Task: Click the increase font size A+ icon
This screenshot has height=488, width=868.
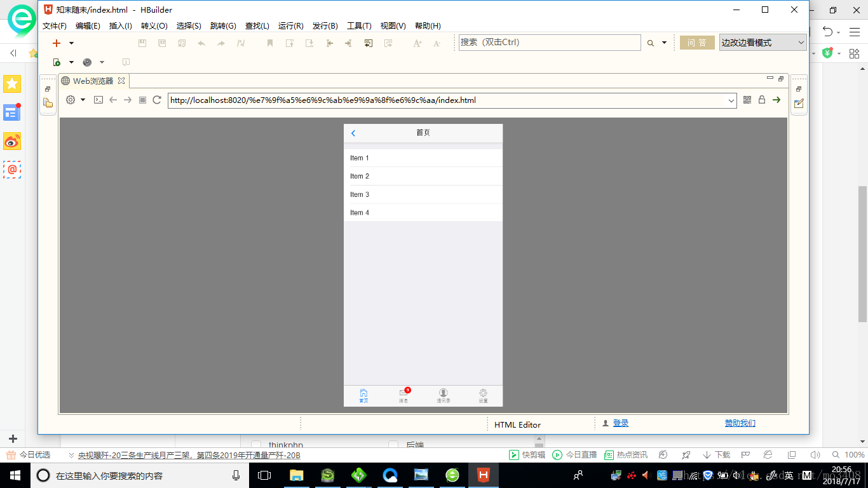Action: point(417,43)
